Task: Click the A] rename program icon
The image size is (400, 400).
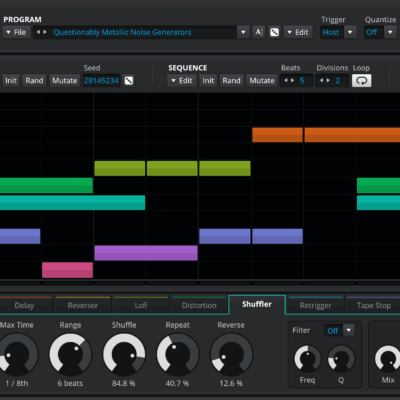Action: (x=259, y=32)
